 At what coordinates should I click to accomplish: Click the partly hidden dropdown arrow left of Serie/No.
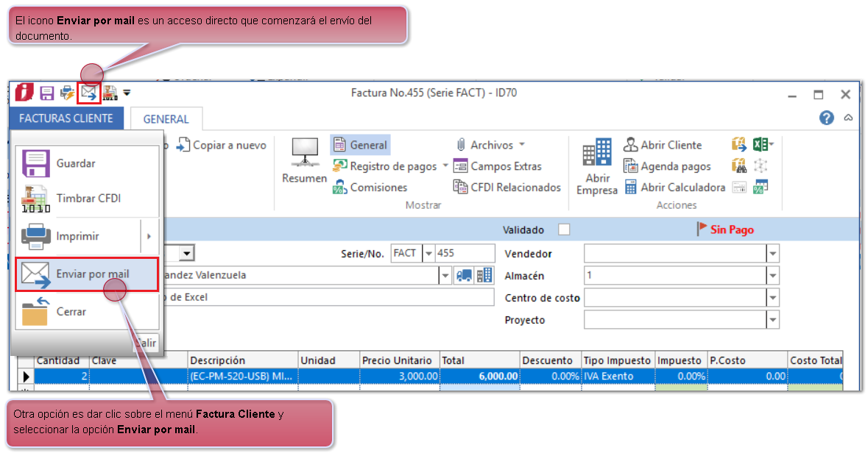(x=186, y=254)
